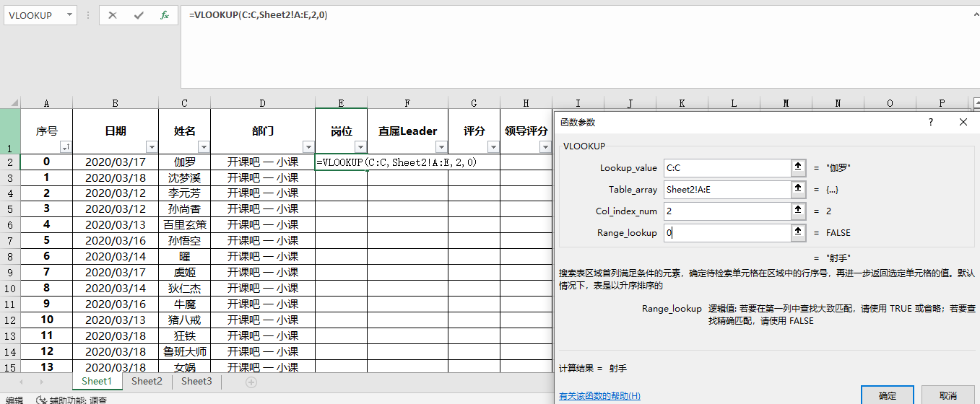Open the help question mark in dialog
980x404 pixels.
coord(930,123)
